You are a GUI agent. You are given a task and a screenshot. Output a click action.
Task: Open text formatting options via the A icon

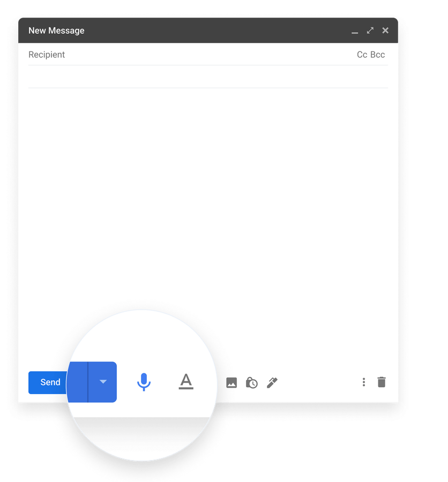[x=186, y=382]
